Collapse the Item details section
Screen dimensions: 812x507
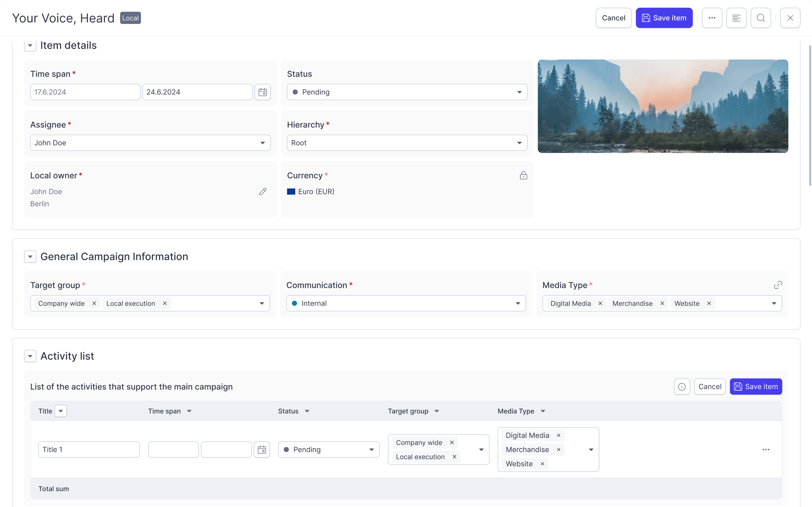coord(30,45)
